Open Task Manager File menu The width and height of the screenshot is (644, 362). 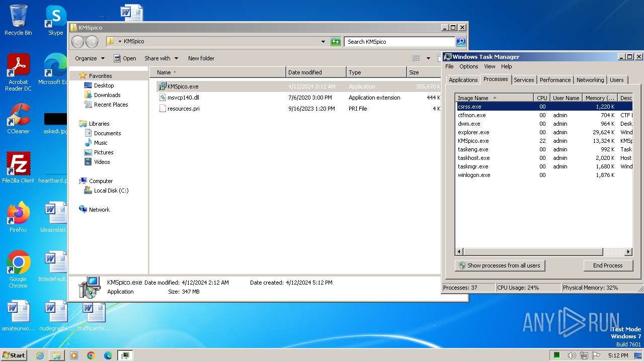(449, 66)
